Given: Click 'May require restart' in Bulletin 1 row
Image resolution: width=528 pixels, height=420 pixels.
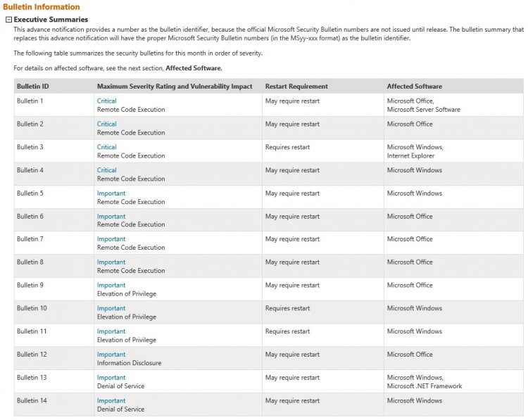Looking at the screenshot, I should (292, 101).
